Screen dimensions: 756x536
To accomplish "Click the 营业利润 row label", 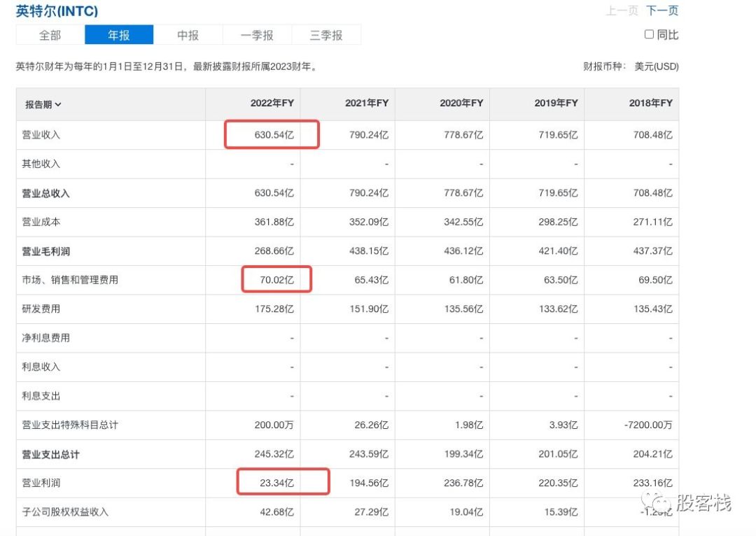I will (x=41, y=483).
